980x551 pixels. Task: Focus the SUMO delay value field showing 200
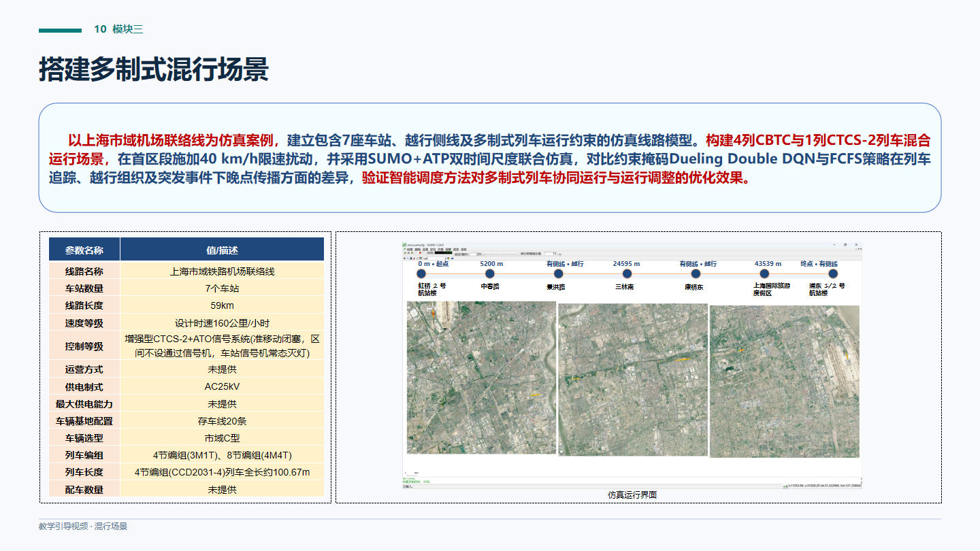point(476,254)
